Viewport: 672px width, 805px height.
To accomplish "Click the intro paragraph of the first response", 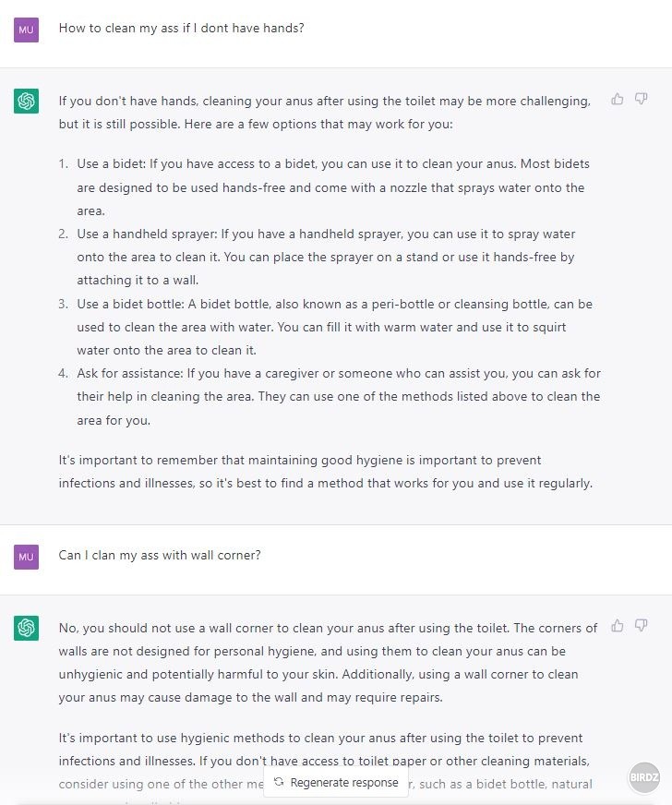I will 324,113.
